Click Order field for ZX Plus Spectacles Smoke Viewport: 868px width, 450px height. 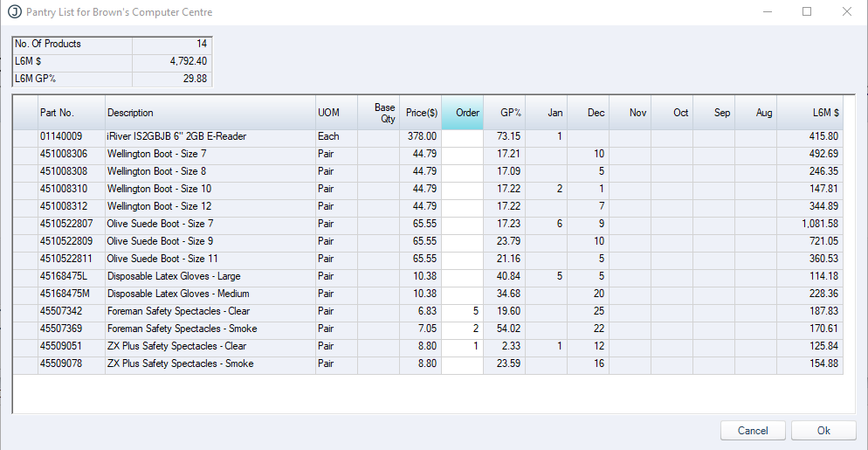463,363
